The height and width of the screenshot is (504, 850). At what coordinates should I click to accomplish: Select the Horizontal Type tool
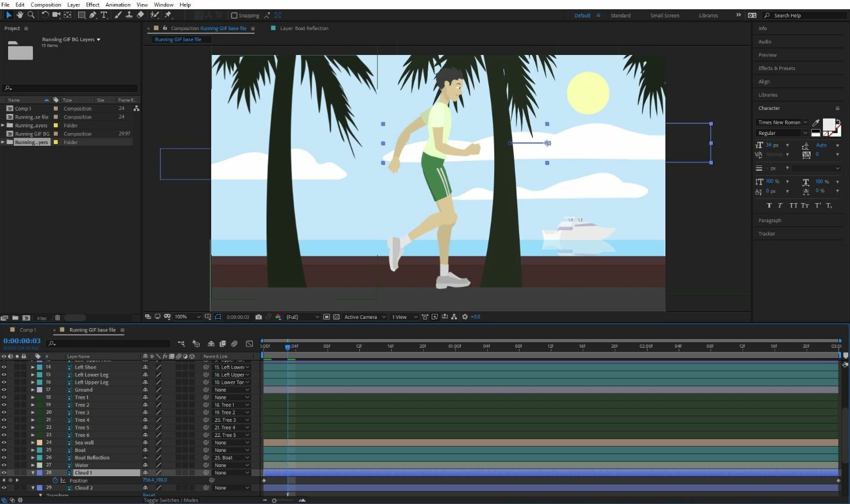point(104,15)
